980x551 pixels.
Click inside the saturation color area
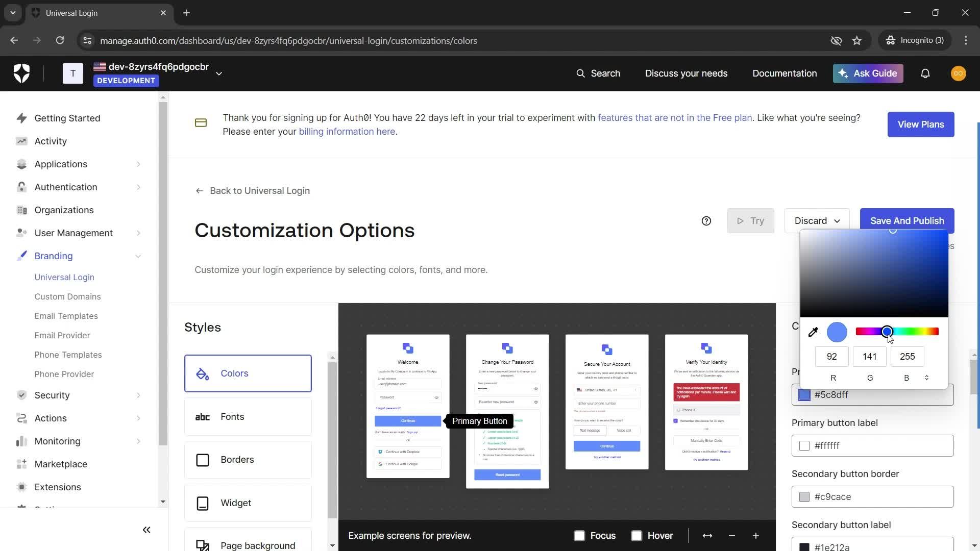click(x=874, y=274)
